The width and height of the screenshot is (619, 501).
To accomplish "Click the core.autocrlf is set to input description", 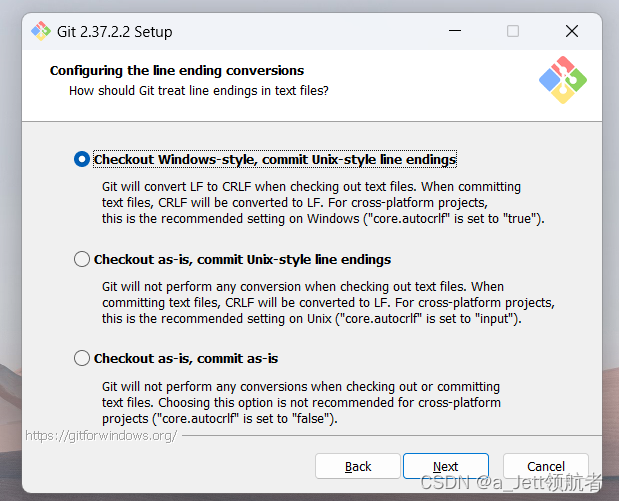I will [x=328, y=302].
